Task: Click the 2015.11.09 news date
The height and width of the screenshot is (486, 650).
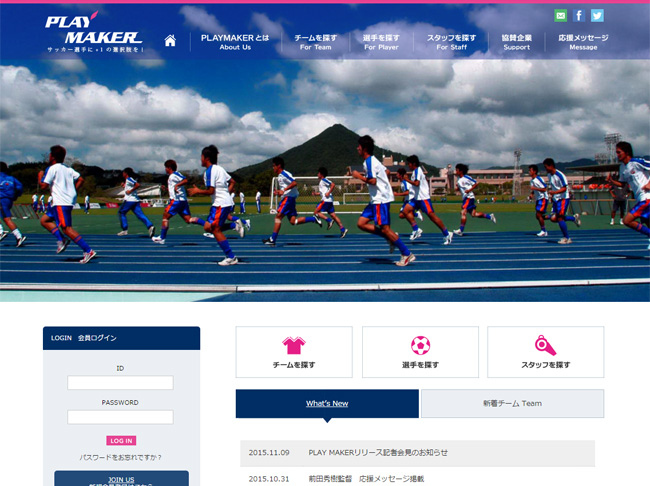Action: [x=269, y=452]
